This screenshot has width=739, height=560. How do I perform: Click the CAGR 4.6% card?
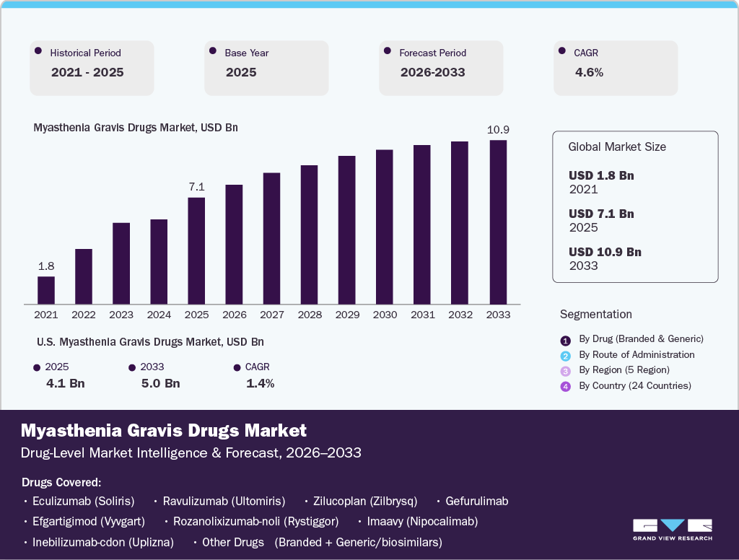[616, 68]
